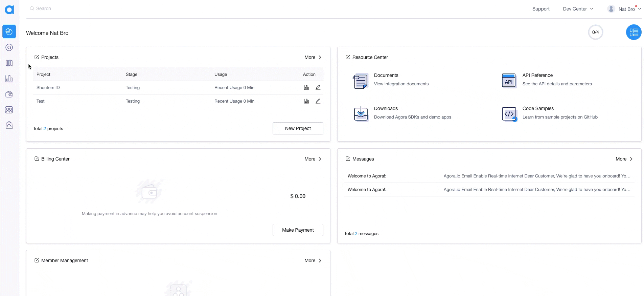Click the Project column header
644x296 pixels.
(x=43, y=74)
